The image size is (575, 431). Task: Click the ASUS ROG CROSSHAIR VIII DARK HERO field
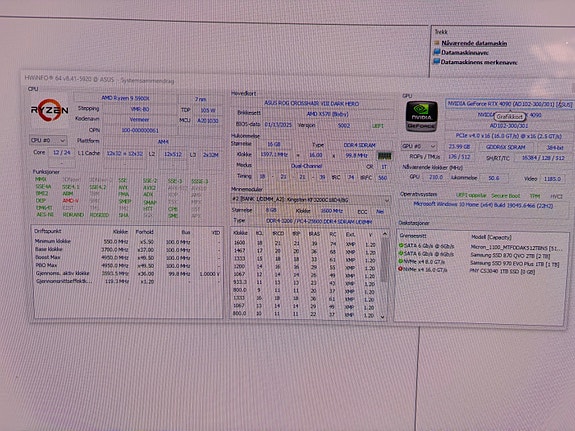point(312,104)
